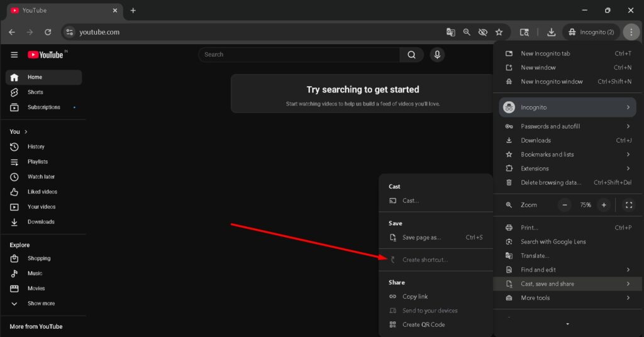
Task: Expand the Incognito profile row
Action: tap(568, 107)
